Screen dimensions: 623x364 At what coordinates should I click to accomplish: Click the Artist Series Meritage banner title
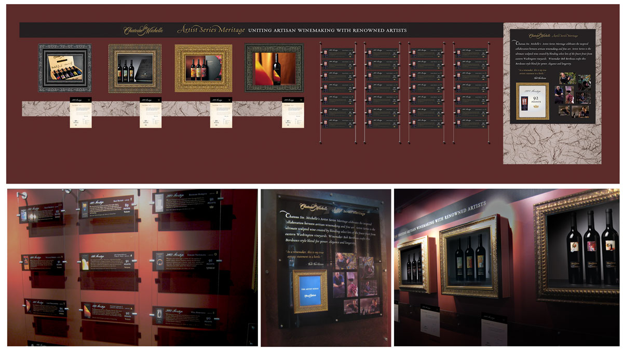[210, 30]
